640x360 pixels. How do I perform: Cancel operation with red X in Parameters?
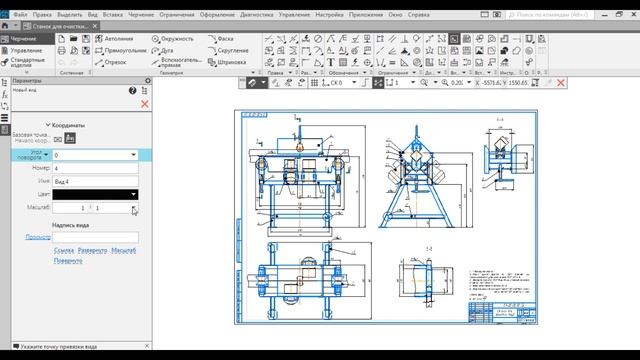click(x=145, y=104)
